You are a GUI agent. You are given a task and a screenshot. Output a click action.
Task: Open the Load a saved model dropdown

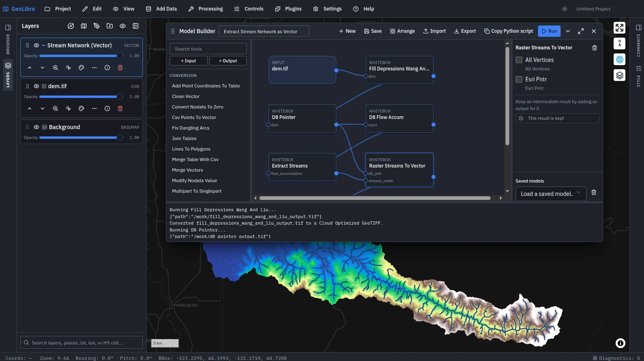coord(551,194)
